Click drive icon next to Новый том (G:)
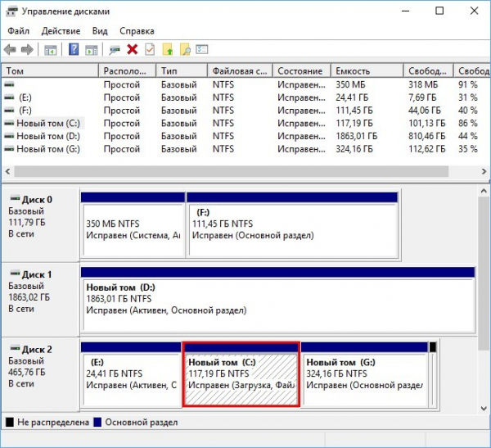Viewport: 491px width, 448px height. 9,149
